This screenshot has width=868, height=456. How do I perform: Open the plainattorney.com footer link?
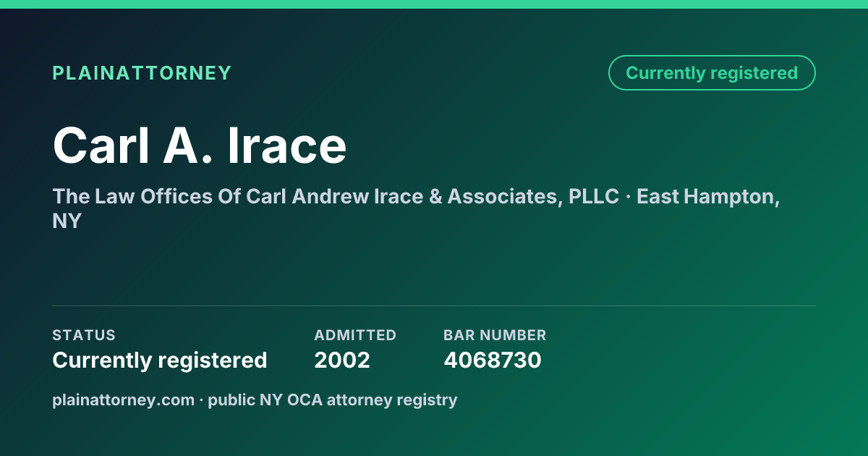pos(123,400)
